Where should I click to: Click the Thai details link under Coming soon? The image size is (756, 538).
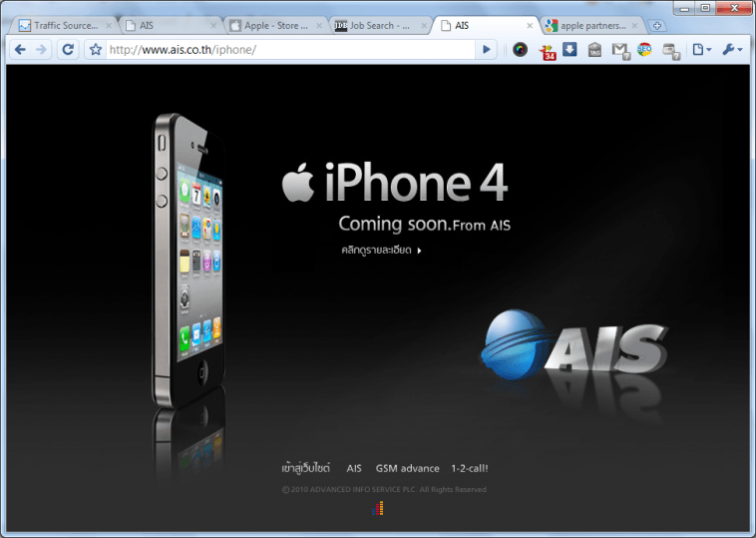point(381,251)
